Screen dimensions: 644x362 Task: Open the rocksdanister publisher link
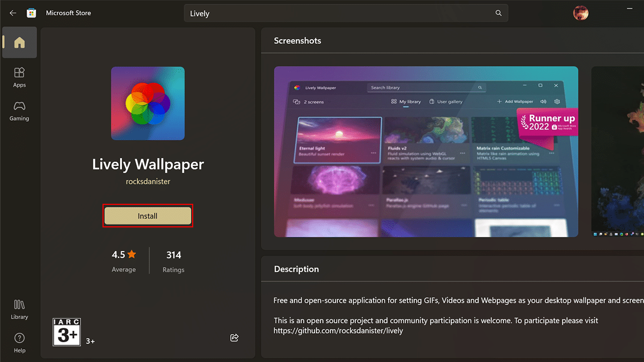[x=148, y=182]
